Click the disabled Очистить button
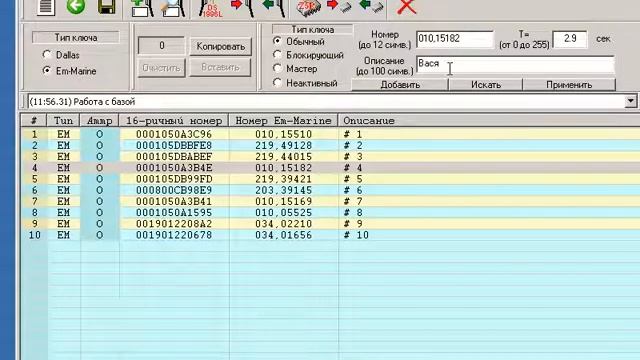The width and height of the screenshot is (640, 360). [162, 68]
